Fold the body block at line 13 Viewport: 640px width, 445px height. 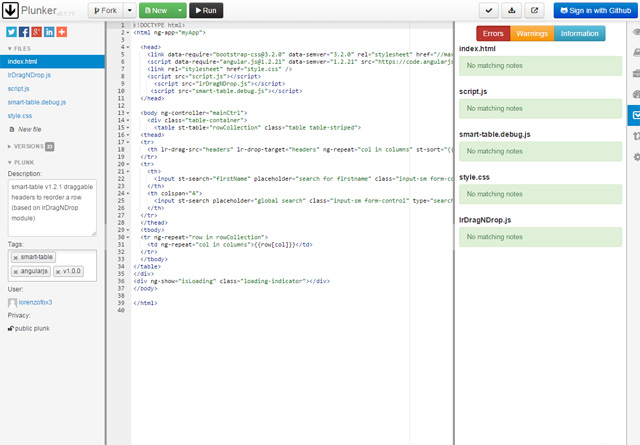pos(128,113)
